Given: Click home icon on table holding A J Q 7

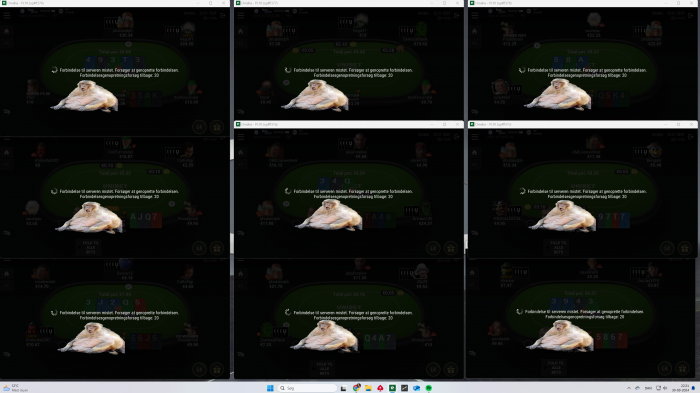Looking at the screenshot, I should [7, 153].
